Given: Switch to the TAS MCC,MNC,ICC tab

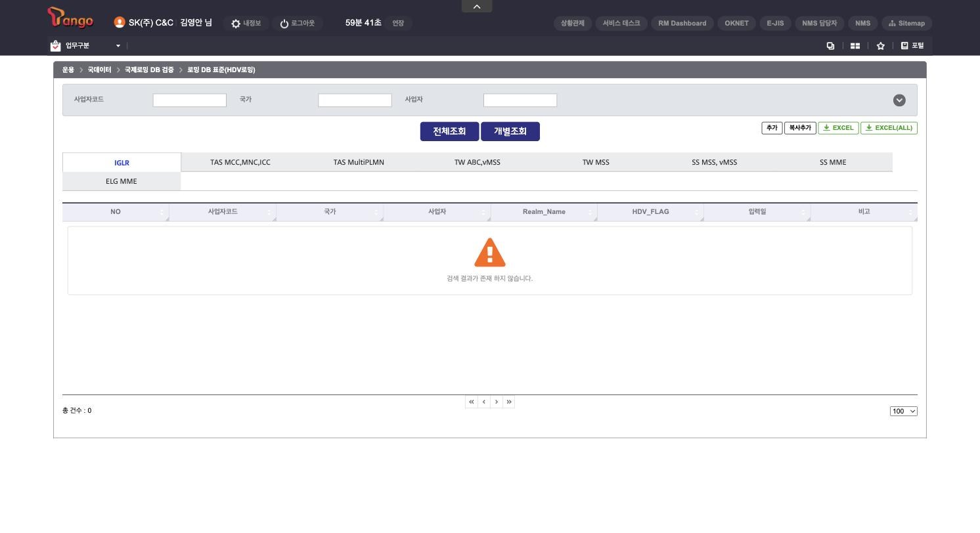Looking at the screenshot, I should point(240,162).
